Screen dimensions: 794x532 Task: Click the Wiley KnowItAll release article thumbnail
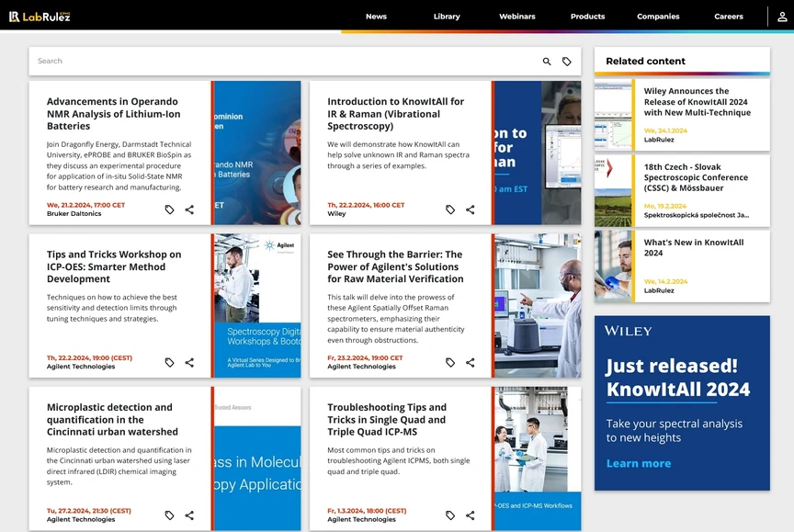click(613, 115)
